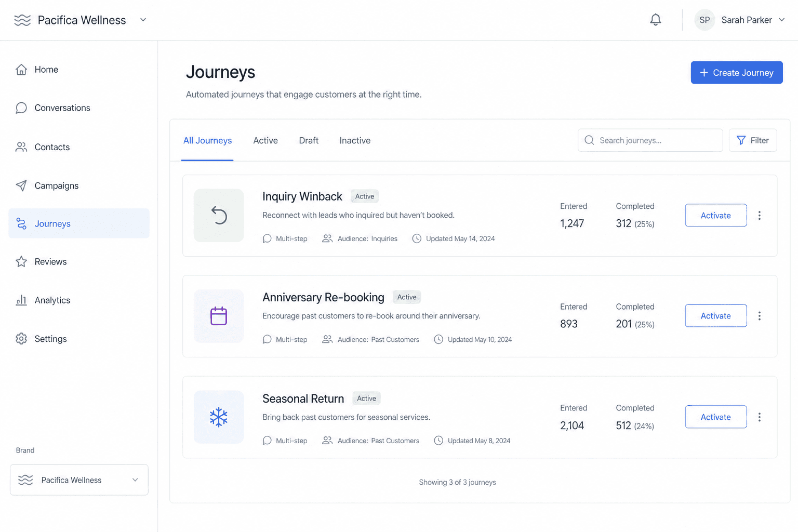Switch to the Active tab
Image resolution: width=798 pixels, height=532 pixels.
[265, 140]
